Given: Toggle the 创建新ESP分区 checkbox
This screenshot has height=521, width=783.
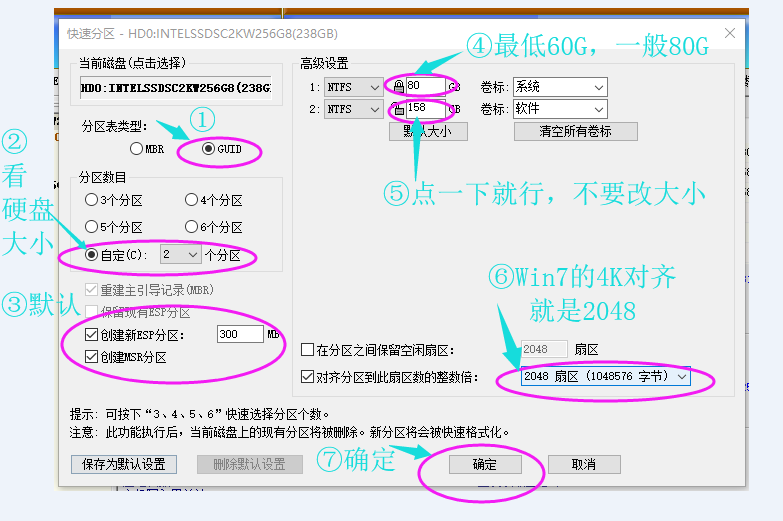Looking at the screenshot, I should 92,334.
